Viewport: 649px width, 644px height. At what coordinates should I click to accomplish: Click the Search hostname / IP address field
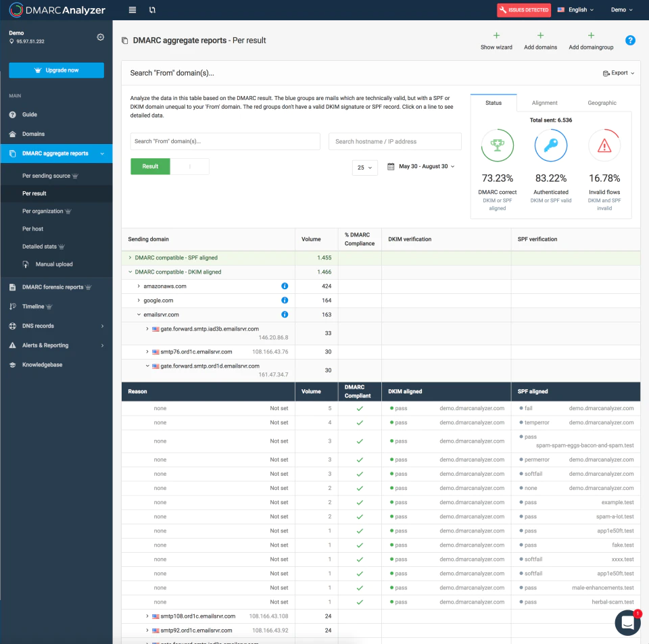pyautogui.click(x=395, y=141)
